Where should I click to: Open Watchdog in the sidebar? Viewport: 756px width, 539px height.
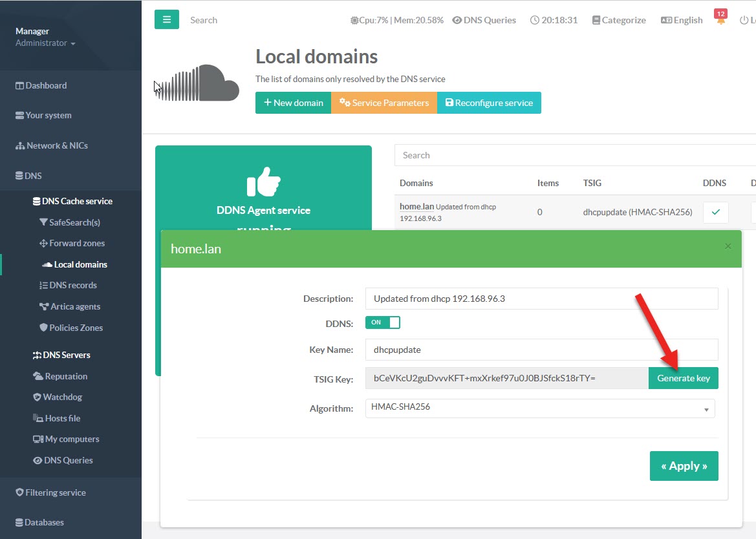[x=62, y=397]
